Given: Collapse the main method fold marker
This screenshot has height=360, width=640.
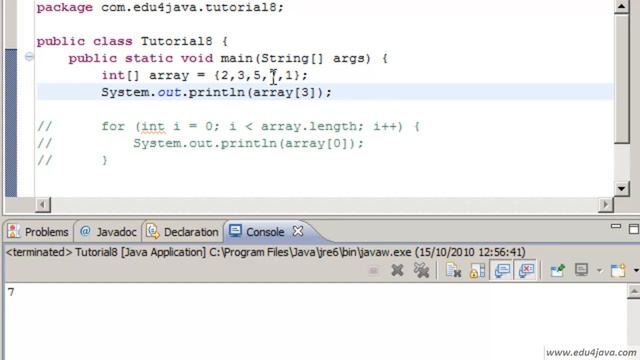Looking at the screenshot, I should pyautogui.click(x=29, y=57).
